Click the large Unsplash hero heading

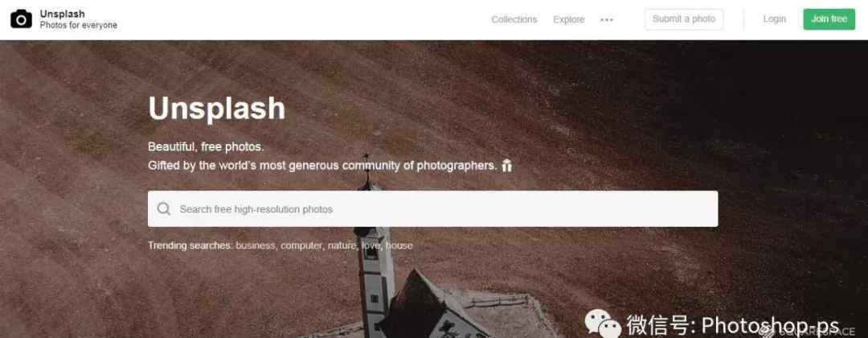tap(216, 108)
